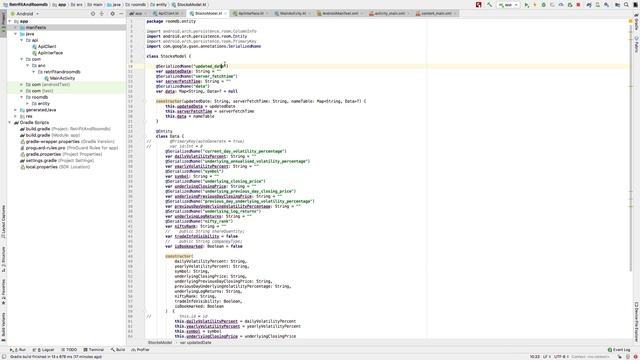The height and width of the screenshot is (360, 640).
Task: Open the Android project view dropdown
Action: coord(24,13)
